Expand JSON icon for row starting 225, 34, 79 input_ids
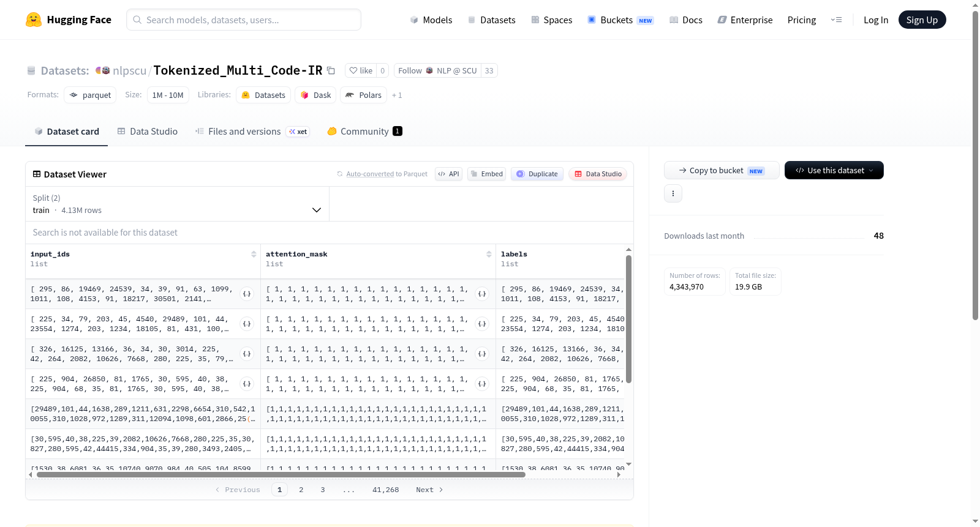Screen dimensions: 980x527 pyautogui.click(x=247, y=324)
